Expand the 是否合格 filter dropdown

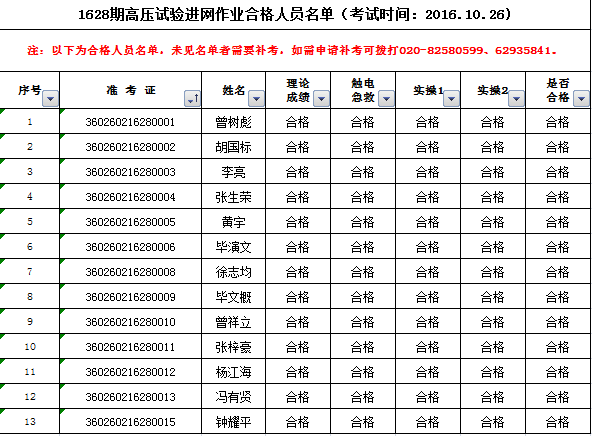581,99
